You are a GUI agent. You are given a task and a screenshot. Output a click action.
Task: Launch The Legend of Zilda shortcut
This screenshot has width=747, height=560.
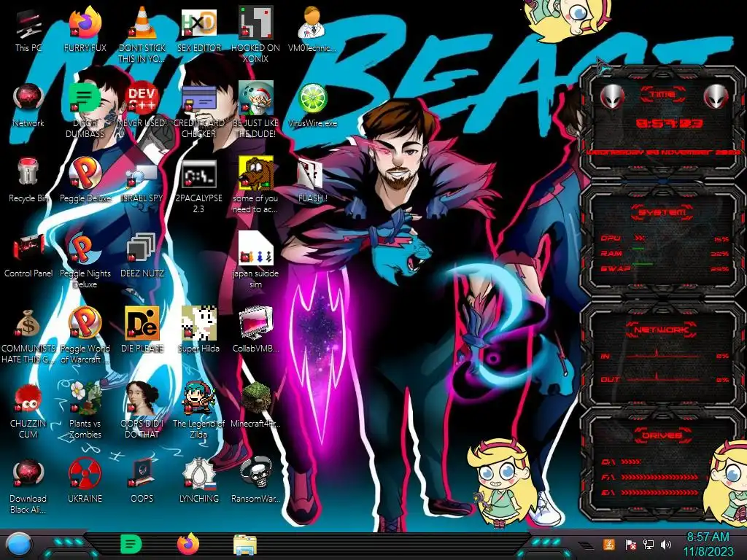click(x=198, y=411)
